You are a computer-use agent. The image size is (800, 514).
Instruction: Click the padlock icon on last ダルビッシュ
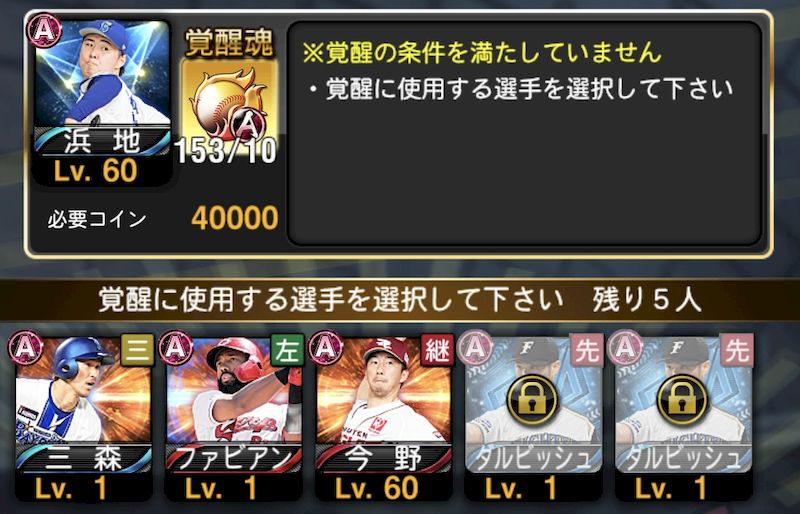(x=682, y=399)
